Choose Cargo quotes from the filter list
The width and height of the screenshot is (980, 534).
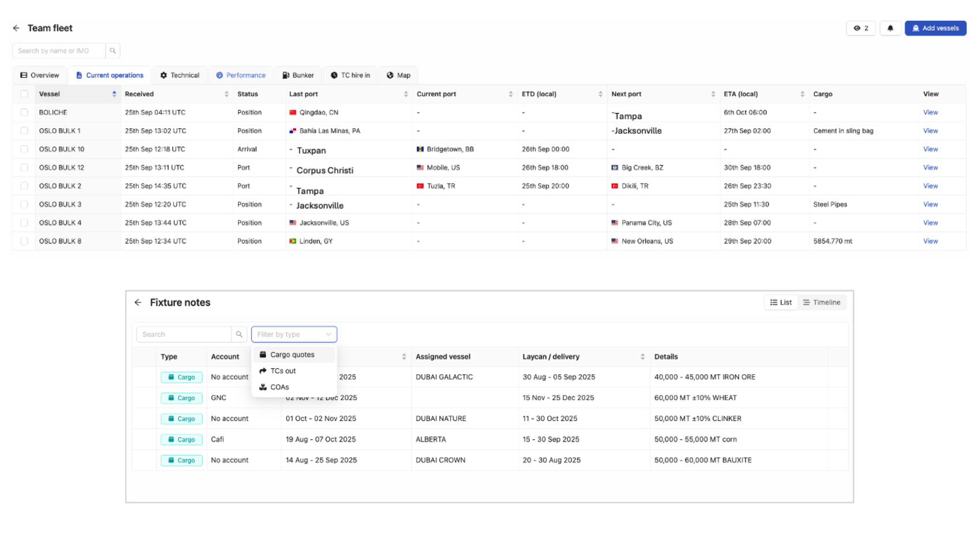click(x=293, y=355)
